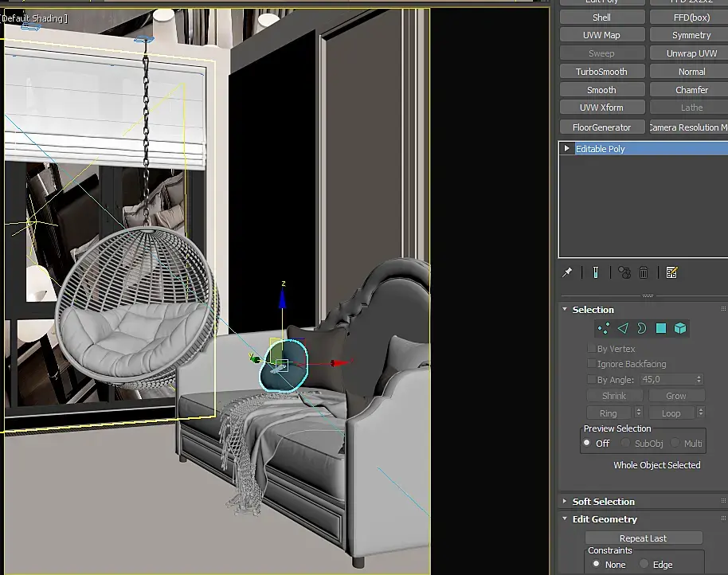Click the Repeat Last button
Screen dimensions: 728x575
[643, 538]
